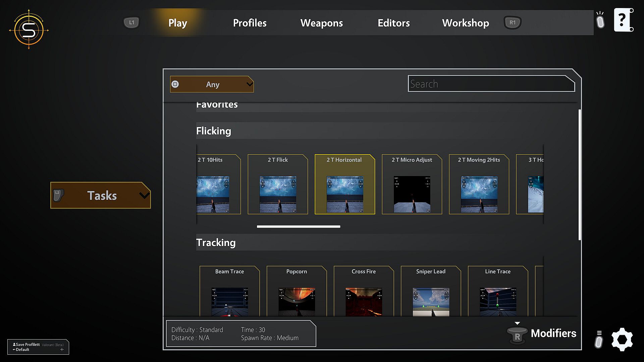Open the settings gear icon
644x362 pixels.
pos(622,340)
